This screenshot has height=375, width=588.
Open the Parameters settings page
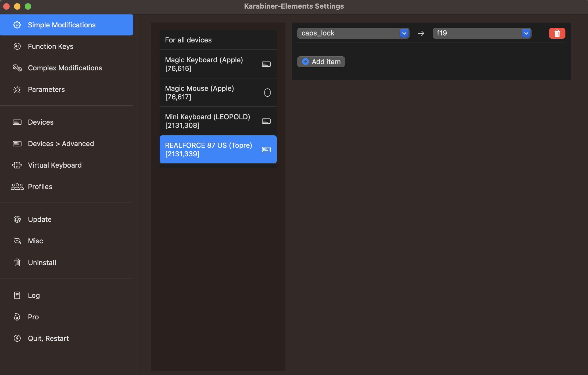[x=46, y=89]
